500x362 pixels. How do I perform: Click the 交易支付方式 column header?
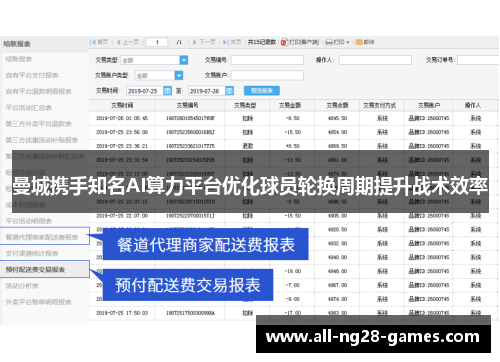click(x=380, y=105)
